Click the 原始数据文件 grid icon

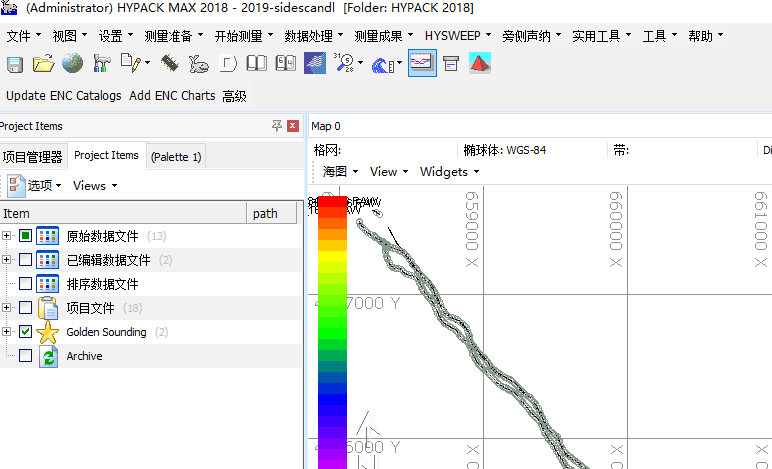pos(48,236)
